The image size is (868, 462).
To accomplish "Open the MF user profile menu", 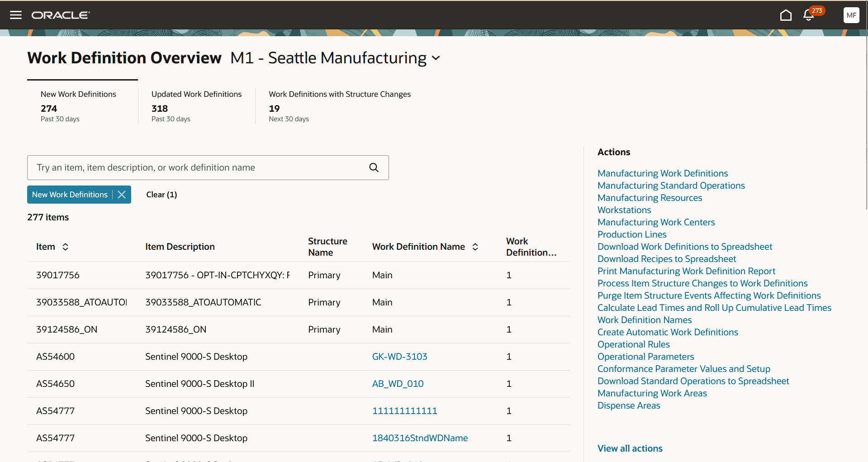I will (851, 15).
